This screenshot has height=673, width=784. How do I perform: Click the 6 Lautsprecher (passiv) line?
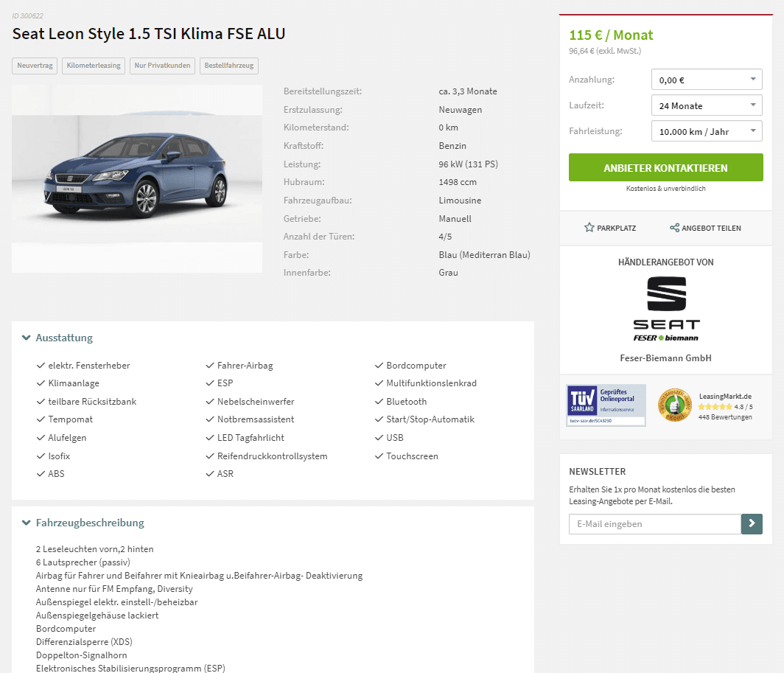tap(83, 562)
